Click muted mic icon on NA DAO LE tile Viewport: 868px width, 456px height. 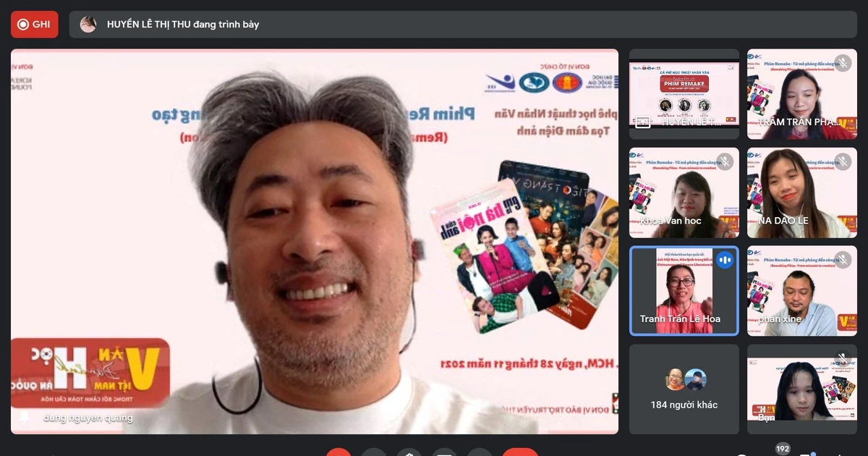tap(843, 161)
